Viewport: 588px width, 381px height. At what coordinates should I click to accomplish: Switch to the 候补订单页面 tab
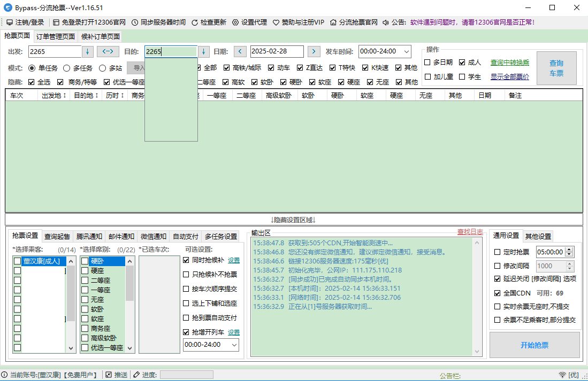[102, 37]
